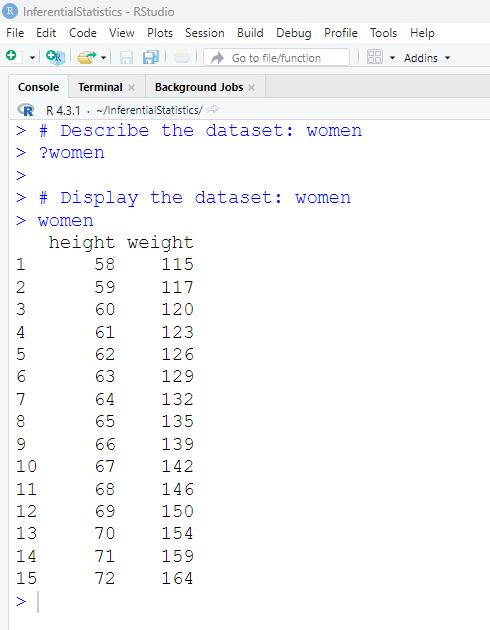The width and height of the screenshot is (490, 630).
Task: Expand the panes layout dropdown arrow
Action: [x=392, y=58]
